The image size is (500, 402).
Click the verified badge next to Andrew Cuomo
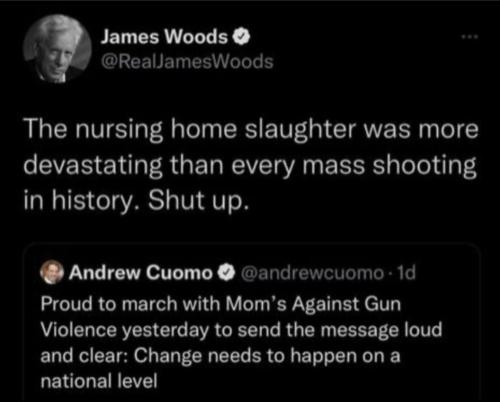pyautogui.click(x=226, y=273)
